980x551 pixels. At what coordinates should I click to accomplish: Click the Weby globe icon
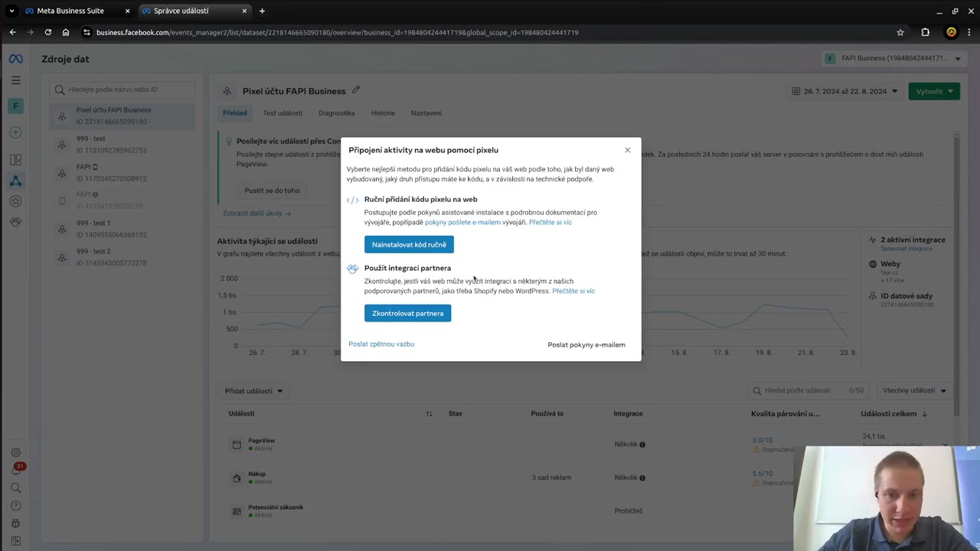pos(873,264)
